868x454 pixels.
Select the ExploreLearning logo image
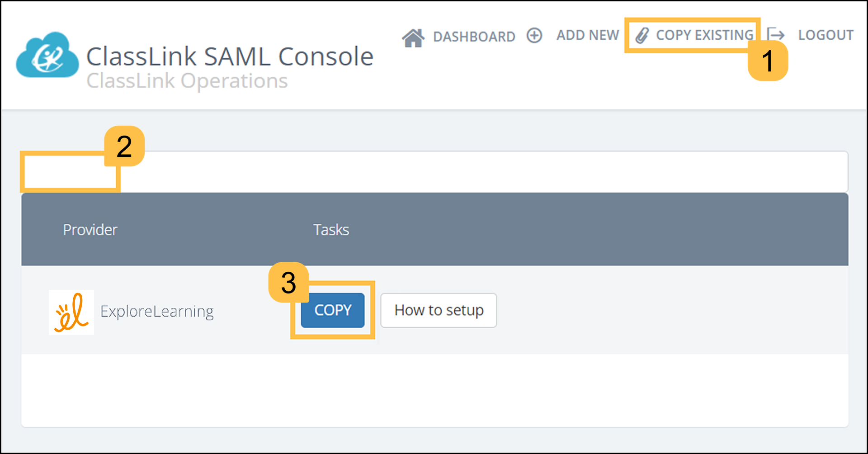(71, 312)
